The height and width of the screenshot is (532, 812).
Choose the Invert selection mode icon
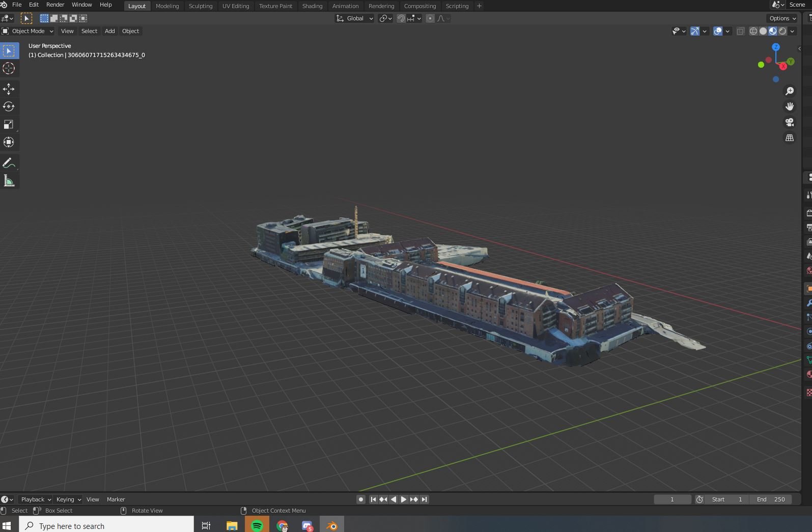click(x=73, y=18)
